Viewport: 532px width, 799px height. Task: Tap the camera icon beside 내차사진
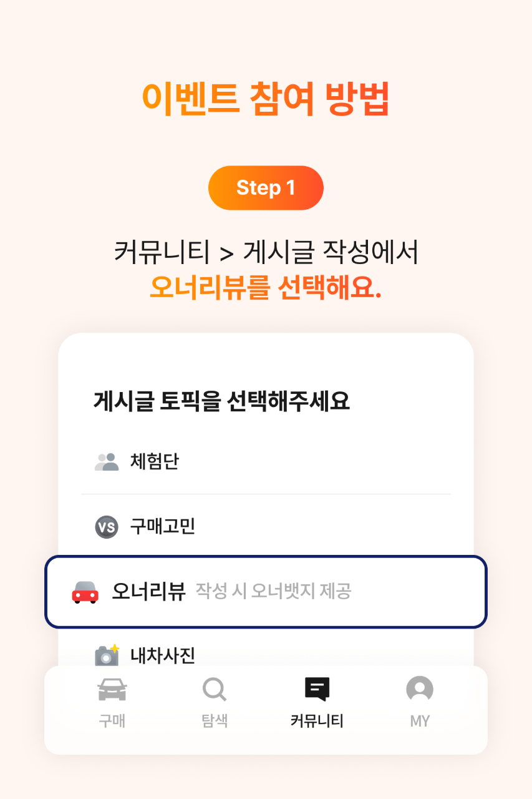[107, 655]
